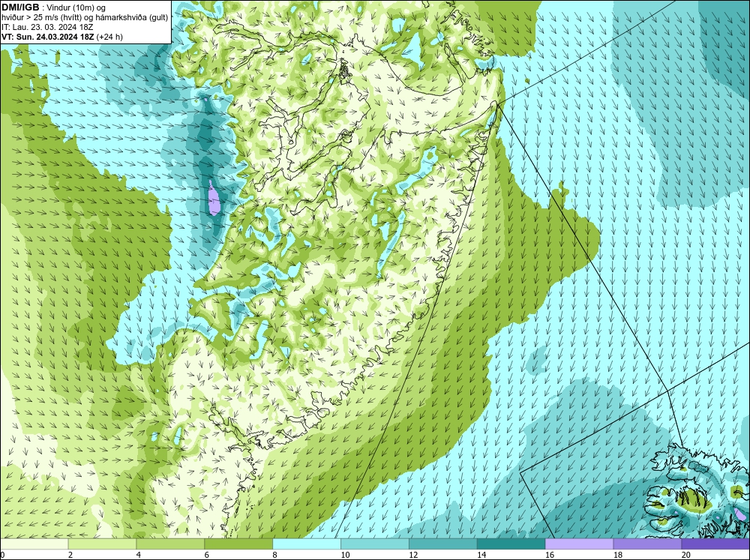The height and width of the screenshot is (560, 750).
Task: Click the 18–20 m/s violet legend swatch
Action: click(x=647, y=544)
